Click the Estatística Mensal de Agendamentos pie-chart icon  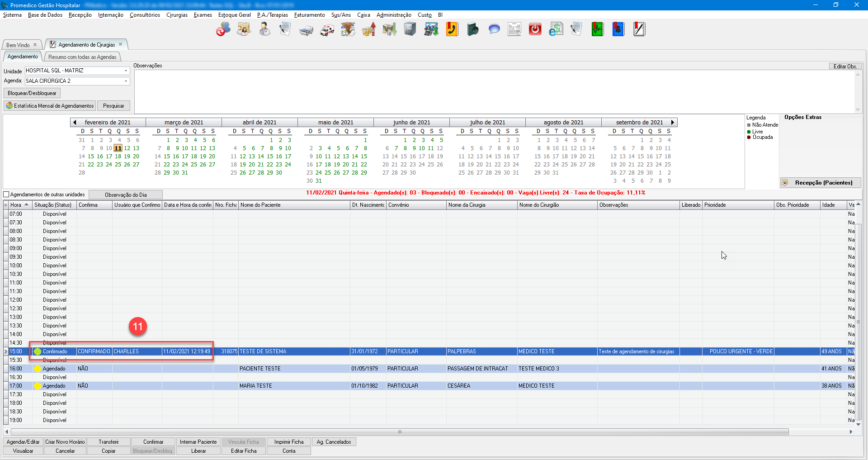tap(9, 105)
